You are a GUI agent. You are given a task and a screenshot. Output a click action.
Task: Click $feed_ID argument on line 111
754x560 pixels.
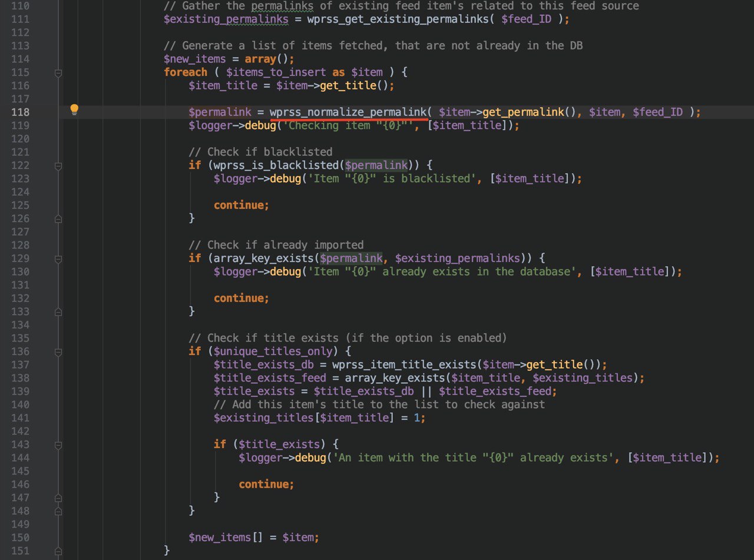pyautogui.click(x=525, y=19)
